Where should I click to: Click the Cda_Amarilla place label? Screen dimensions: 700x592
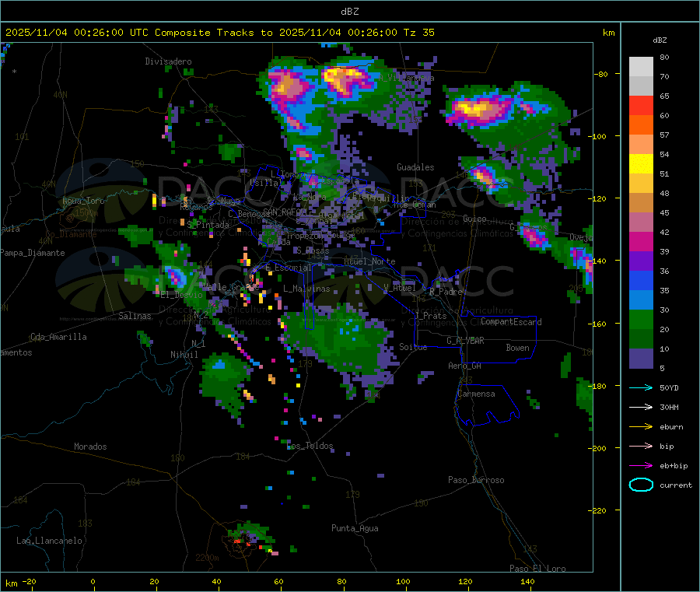pyautogui.click(x=58, y=337)
